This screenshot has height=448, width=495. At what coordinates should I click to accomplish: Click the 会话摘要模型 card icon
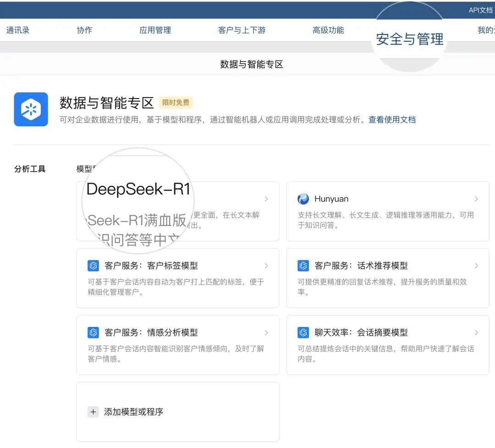(303, 332)
